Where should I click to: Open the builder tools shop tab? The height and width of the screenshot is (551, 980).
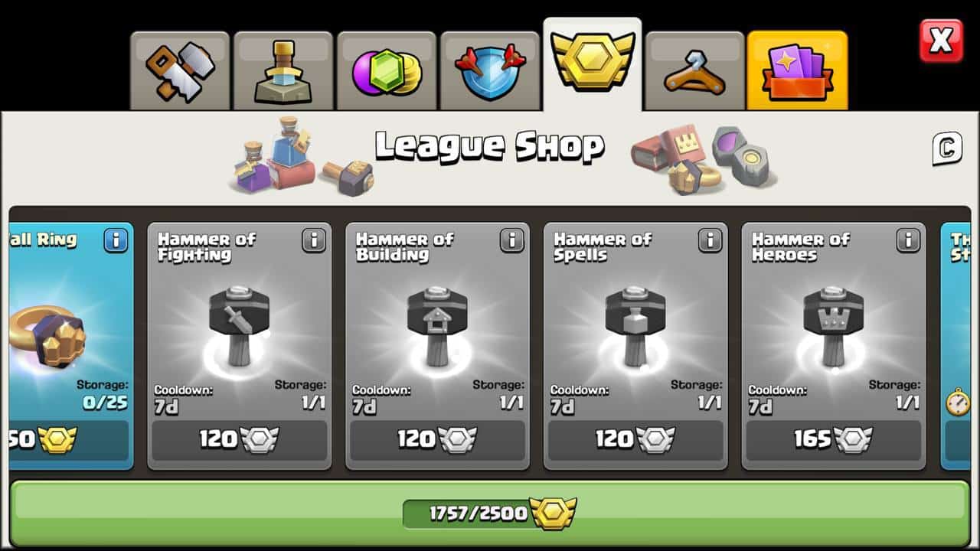[x=180, y=71]
